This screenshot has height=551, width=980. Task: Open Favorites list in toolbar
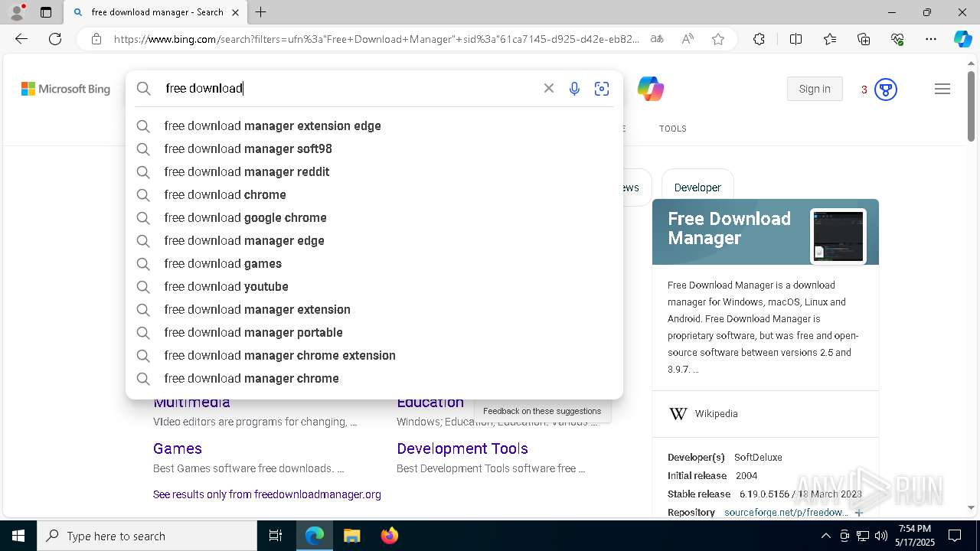point(830,39)
